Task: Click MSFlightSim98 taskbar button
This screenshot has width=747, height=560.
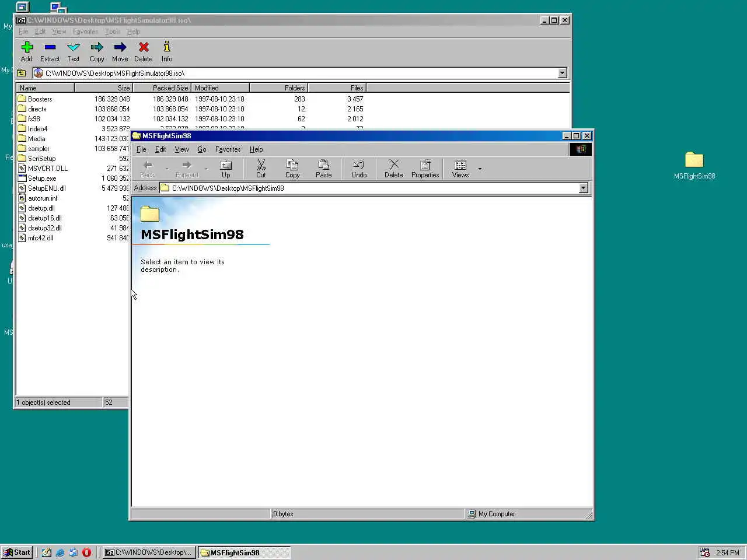Action: pos(244,552)
